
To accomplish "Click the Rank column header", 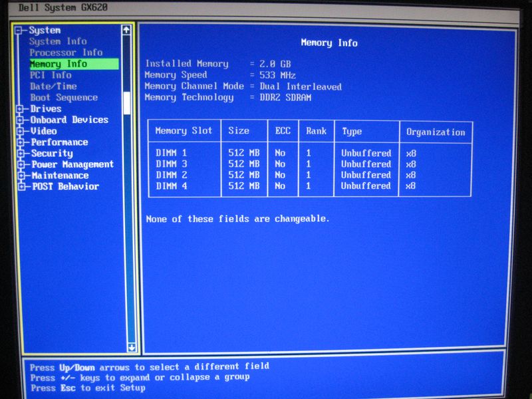I will [316, 131].
